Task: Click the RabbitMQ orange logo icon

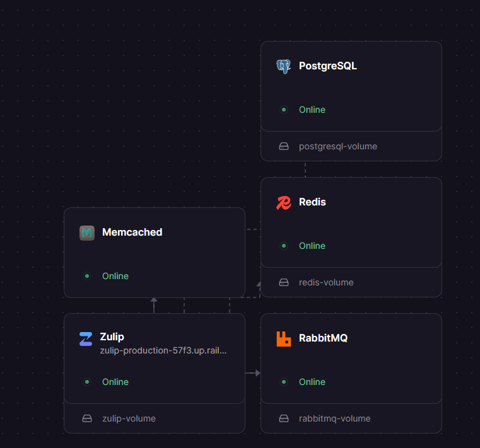Action: click(283, 339)
